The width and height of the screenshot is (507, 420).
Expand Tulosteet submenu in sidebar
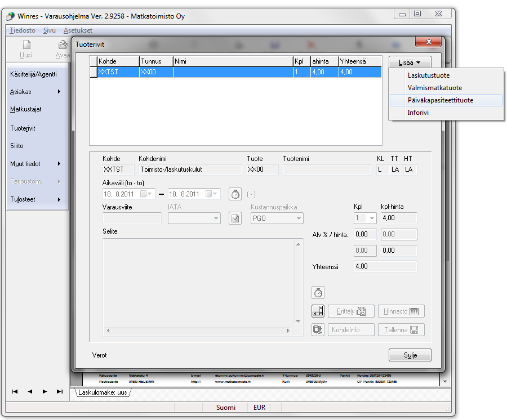[59, 199]
